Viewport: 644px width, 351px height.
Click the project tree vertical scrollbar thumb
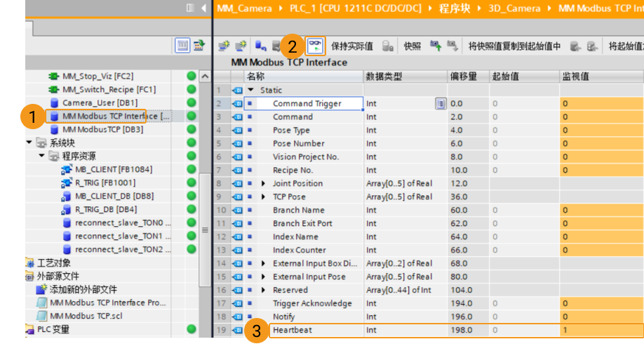tap(204, 230)
